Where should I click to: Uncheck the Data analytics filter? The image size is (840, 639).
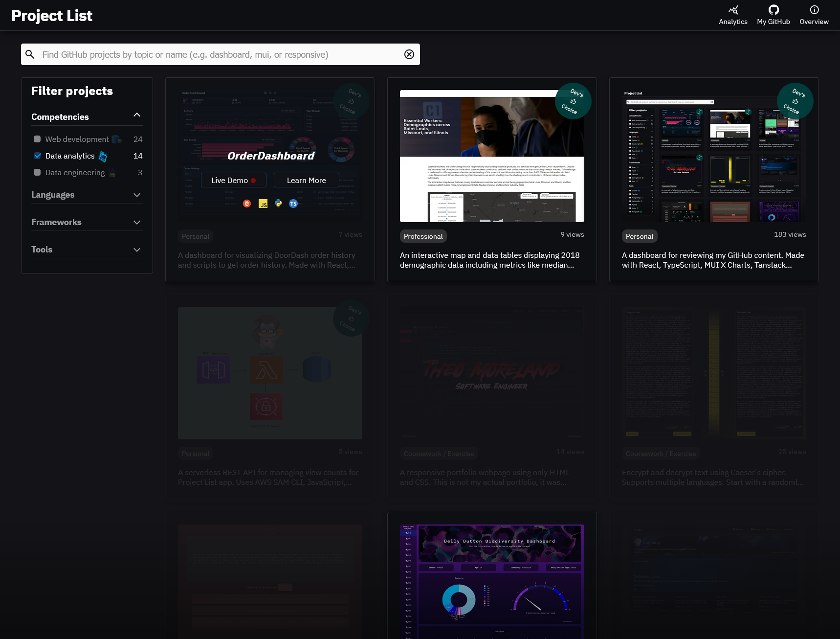pyautogui.click(x=37, y=156)
